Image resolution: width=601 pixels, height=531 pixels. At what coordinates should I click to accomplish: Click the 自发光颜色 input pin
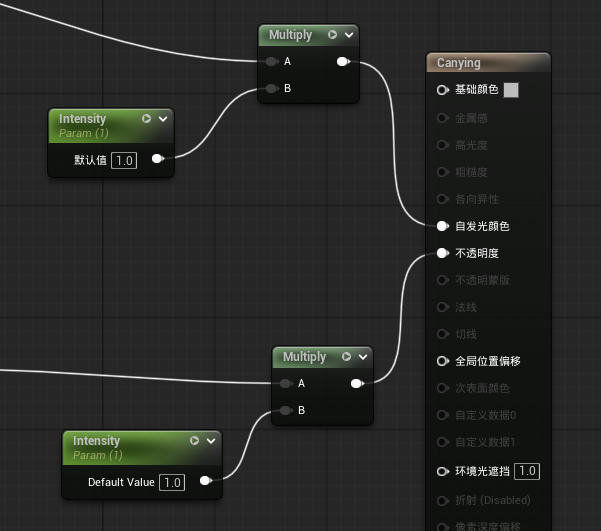pos(443,226)
